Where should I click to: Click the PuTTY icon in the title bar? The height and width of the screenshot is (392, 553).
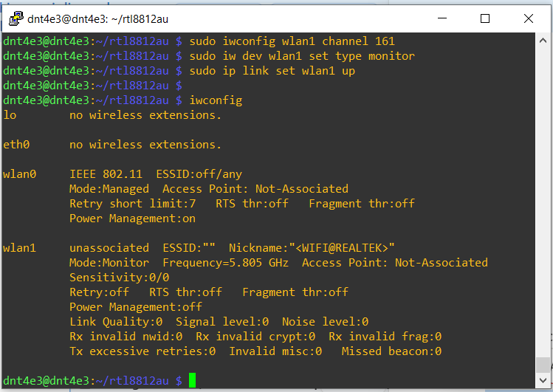click(x=14, y=18)
